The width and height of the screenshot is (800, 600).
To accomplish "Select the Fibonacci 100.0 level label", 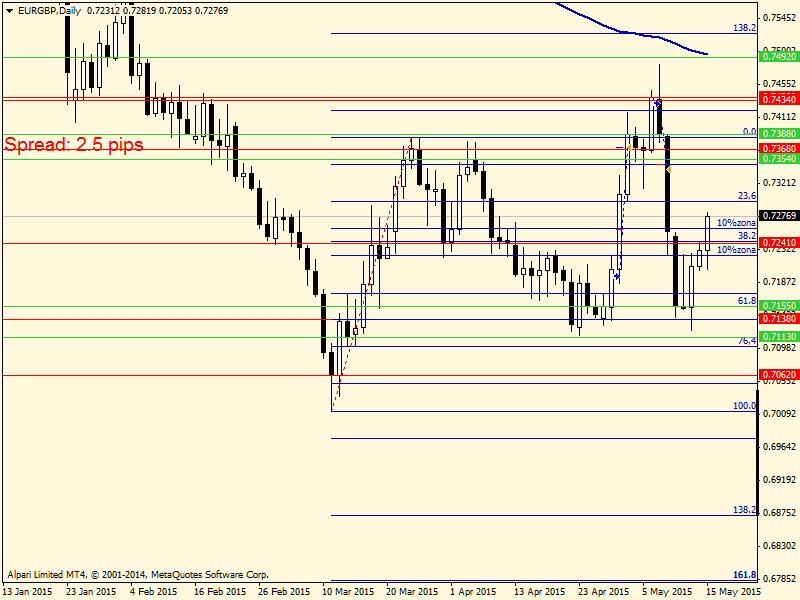I will pos(744,406).
